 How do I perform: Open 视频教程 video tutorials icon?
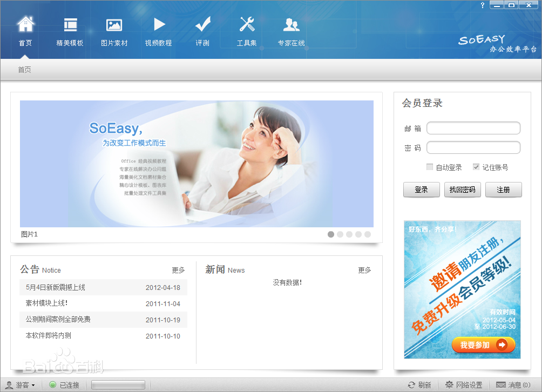pyautogui.click(x=159, y=24)
